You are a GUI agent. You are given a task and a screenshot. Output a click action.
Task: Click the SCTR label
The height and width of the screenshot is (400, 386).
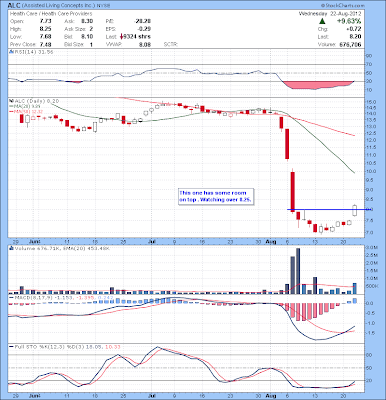[171, 44]
